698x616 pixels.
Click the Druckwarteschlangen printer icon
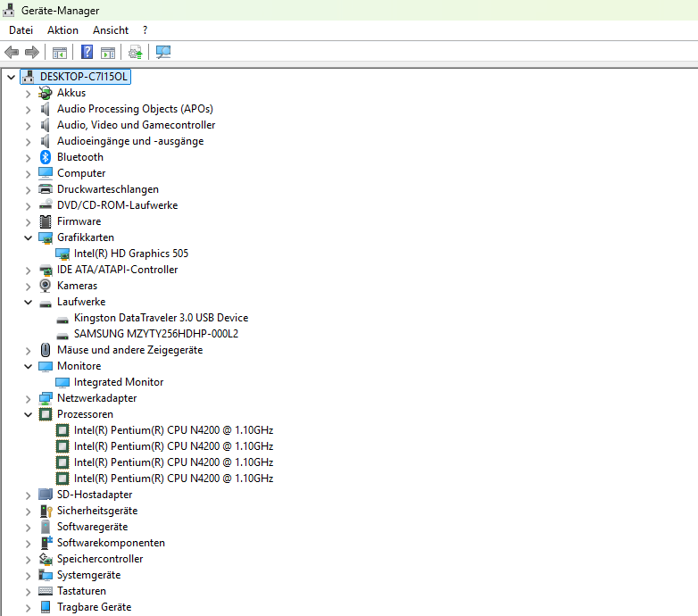46,189
